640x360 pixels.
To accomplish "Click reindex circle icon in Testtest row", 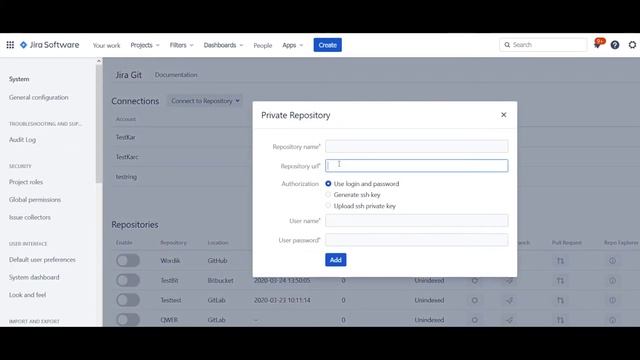I will coord(475,300).
